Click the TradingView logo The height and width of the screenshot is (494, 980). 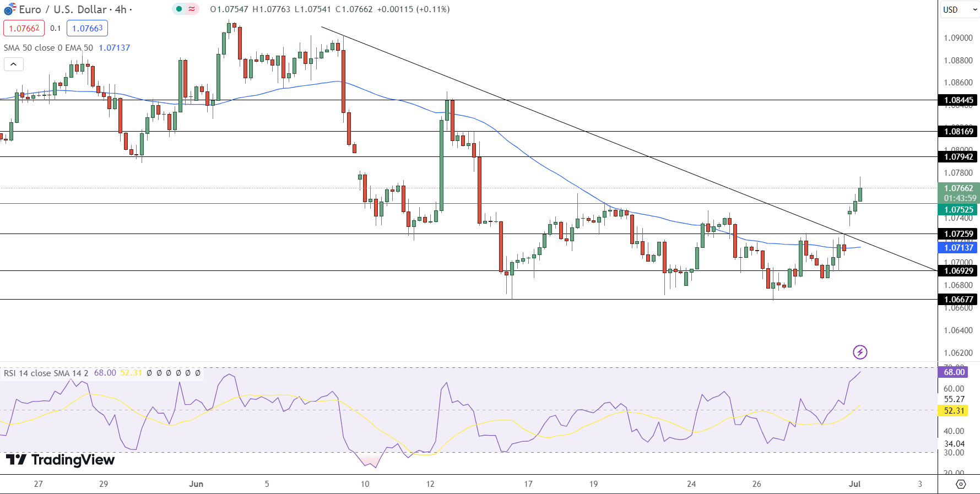tap(60, 460)
